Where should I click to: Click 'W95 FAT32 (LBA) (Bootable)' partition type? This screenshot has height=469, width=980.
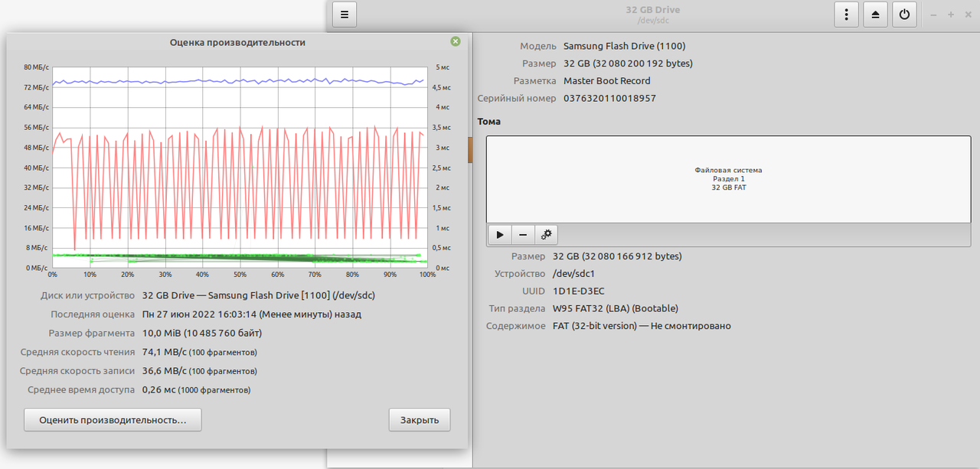click(x=616, y=308)
